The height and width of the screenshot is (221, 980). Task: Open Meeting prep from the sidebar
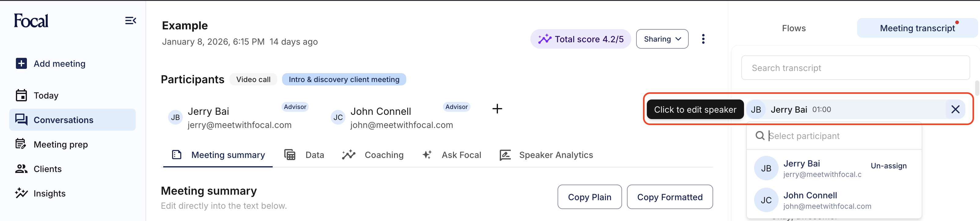61,144
